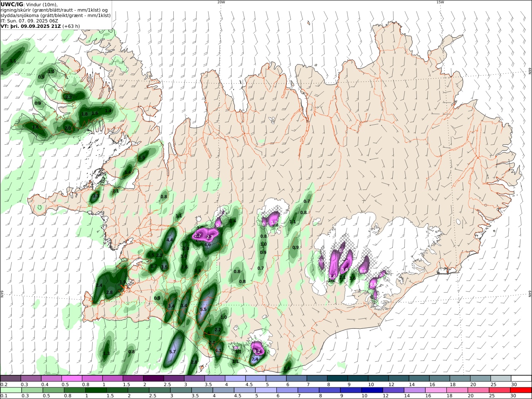This screenshot has width=532, height=399.
Task: Click the darkest green swatch in lower legend row
Action: coord(96,390)
